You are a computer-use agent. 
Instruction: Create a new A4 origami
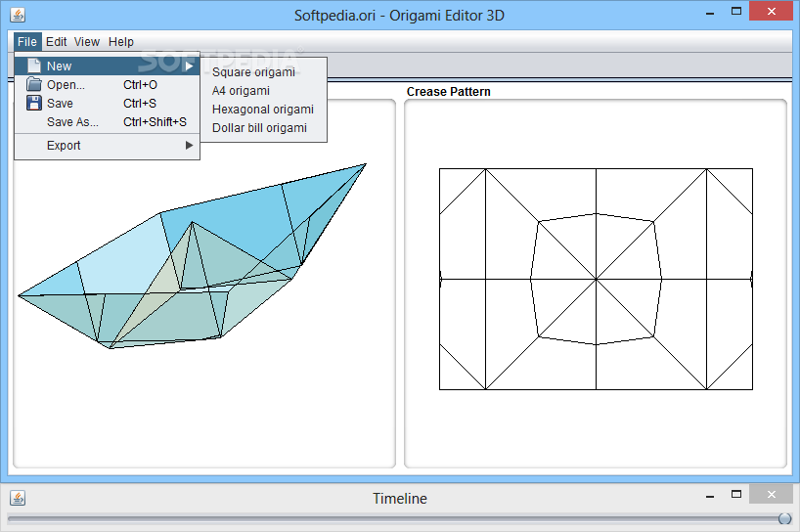click(263, 91)
